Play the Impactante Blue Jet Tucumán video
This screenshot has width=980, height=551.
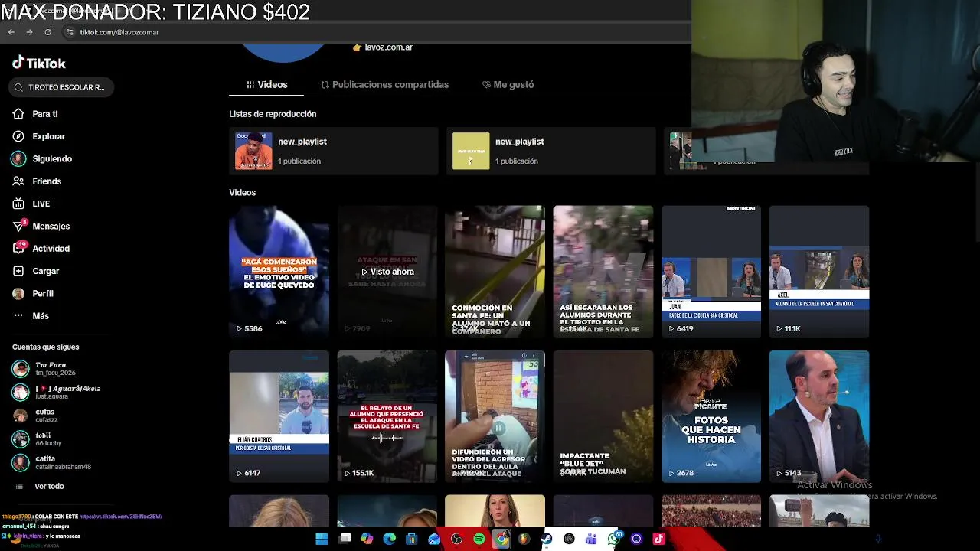point(603,416)
